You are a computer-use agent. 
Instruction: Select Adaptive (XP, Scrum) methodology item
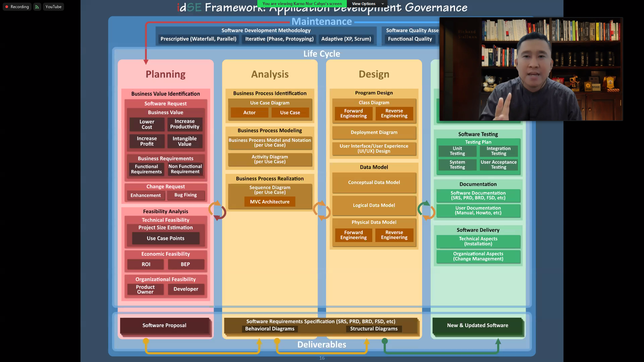[346, 39]
